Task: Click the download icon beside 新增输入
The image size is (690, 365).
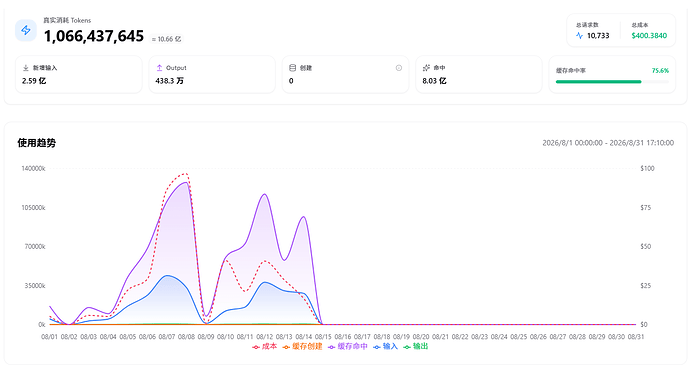Action: (26, 68)
